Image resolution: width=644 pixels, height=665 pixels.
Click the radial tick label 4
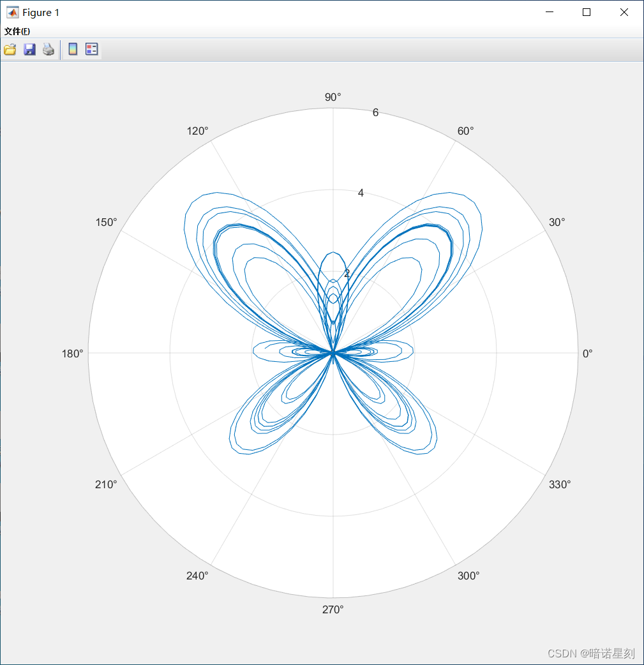click(361, 193)
